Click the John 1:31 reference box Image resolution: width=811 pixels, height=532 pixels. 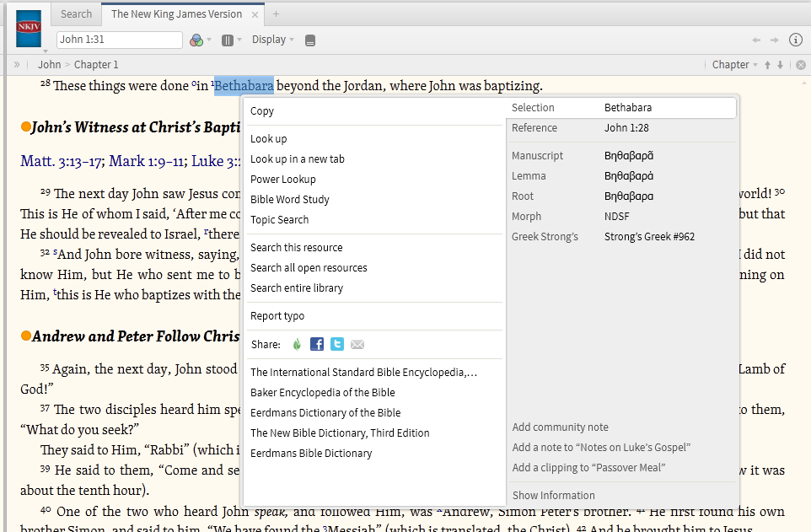point(120,40)
